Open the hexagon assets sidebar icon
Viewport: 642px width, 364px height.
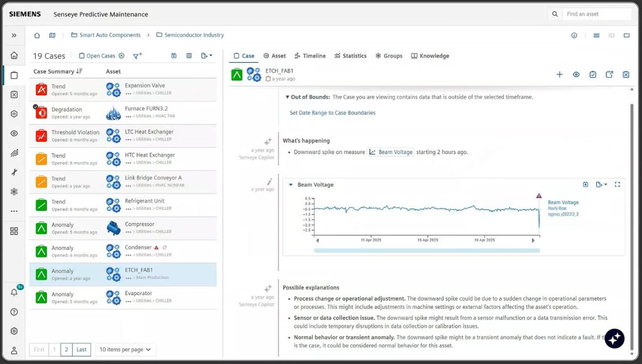pos(14,113)
